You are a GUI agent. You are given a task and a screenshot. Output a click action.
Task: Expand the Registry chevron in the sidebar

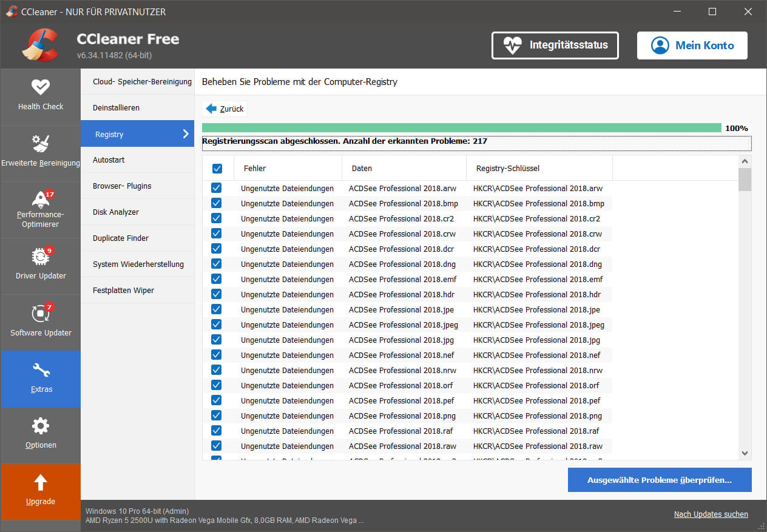coord(186,133)
